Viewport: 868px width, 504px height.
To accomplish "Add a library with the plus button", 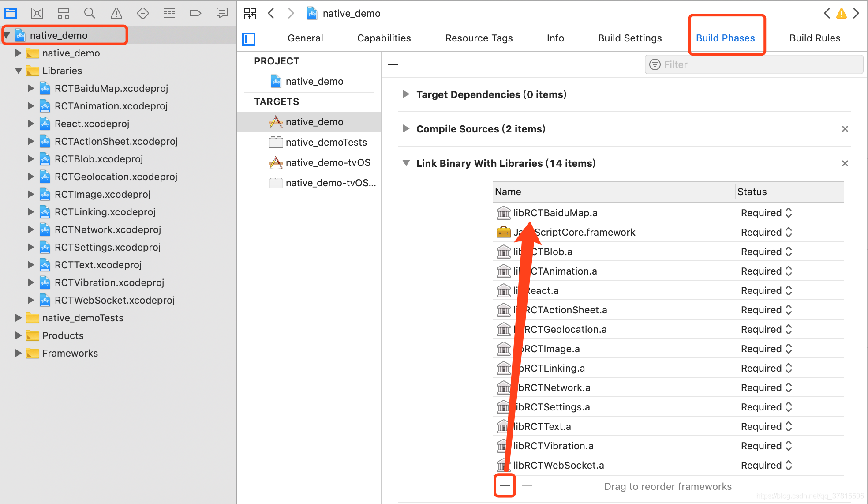I will [x=505, y=486].
